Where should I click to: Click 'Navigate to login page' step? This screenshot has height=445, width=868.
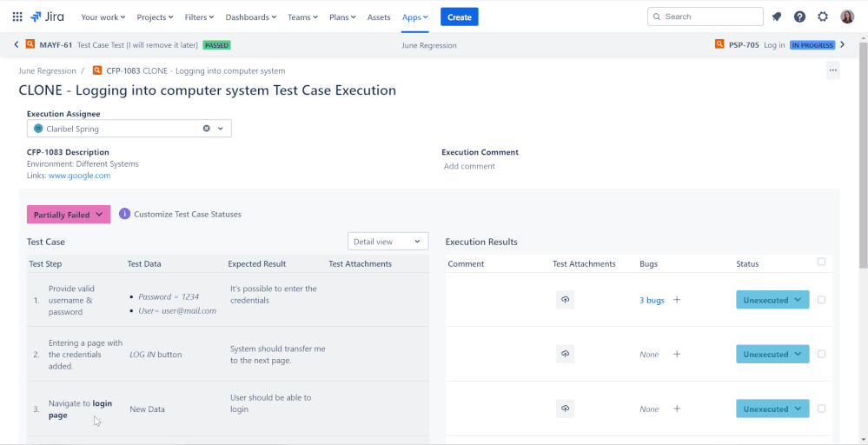coord(80,409)
